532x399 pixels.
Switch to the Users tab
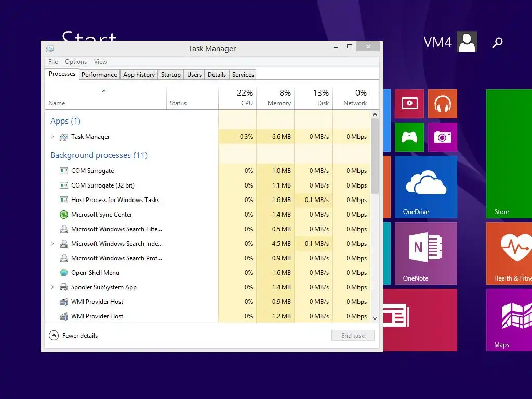point(194,75)
